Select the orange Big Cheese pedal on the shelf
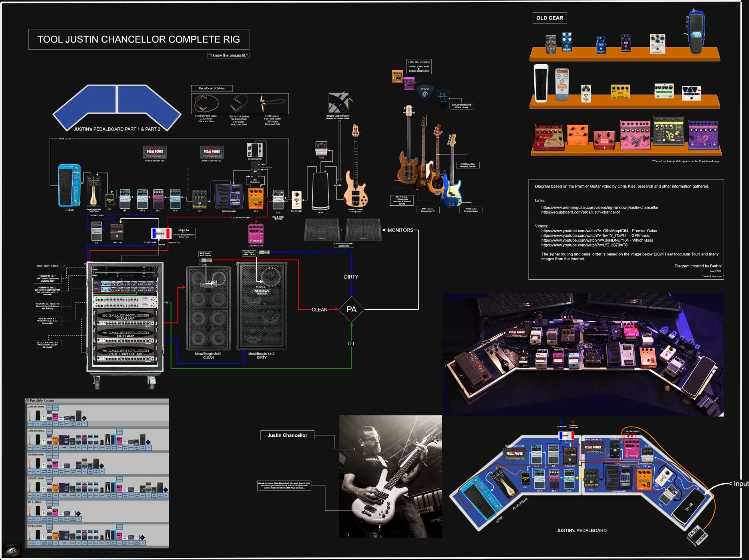Viewport: 749px width, 560px height. (x=577, y=136)
